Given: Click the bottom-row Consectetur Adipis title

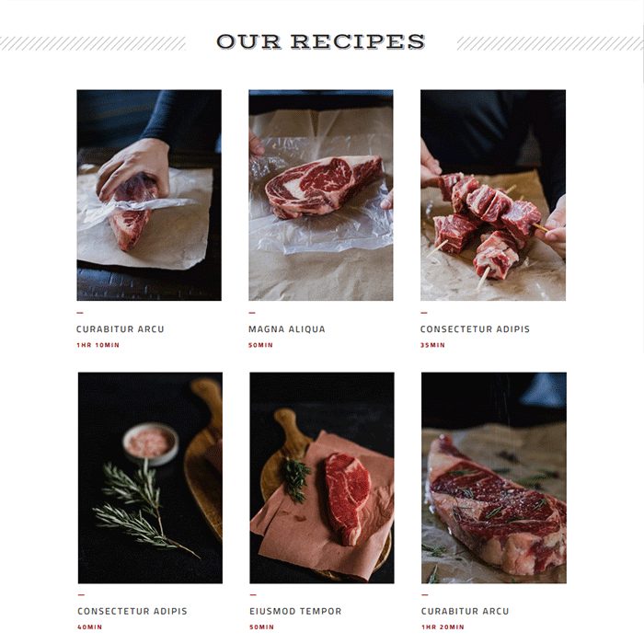Looking at the screenshot, I should pyautogui.click(x=132, y=611).
